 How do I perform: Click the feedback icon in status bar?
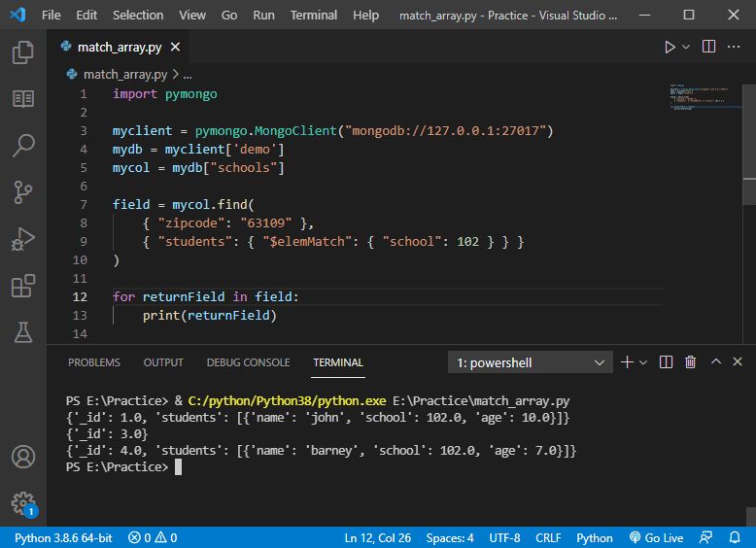[705, 538]
